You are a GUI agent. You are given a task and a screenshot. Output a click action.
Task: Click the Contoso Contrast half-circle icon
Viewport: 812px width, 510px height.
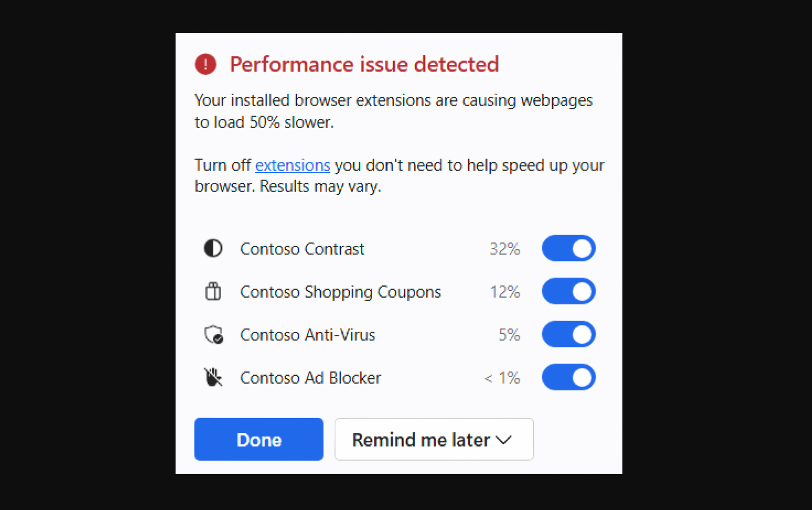pos(213,249)
